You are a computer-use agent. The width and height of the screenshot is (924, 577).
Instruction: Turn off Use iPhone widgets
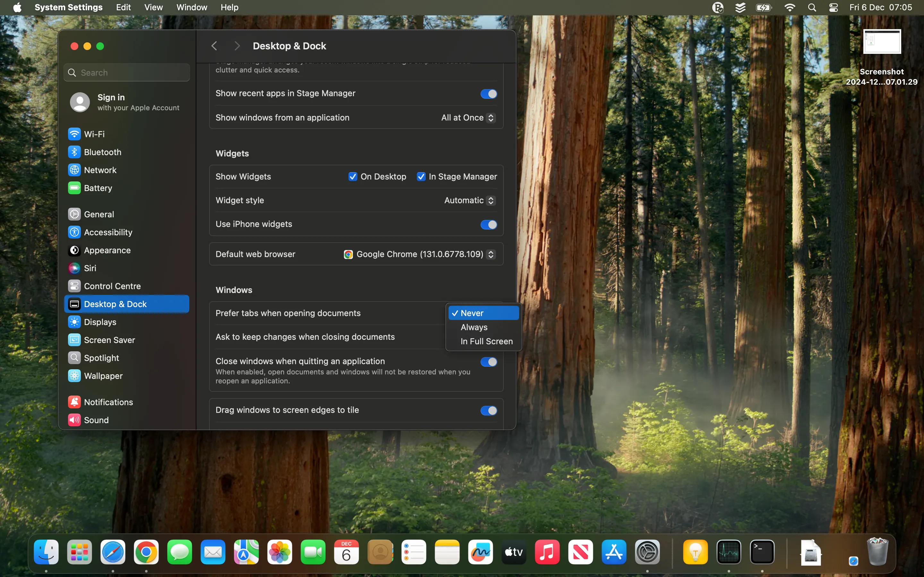coord(488,224)
